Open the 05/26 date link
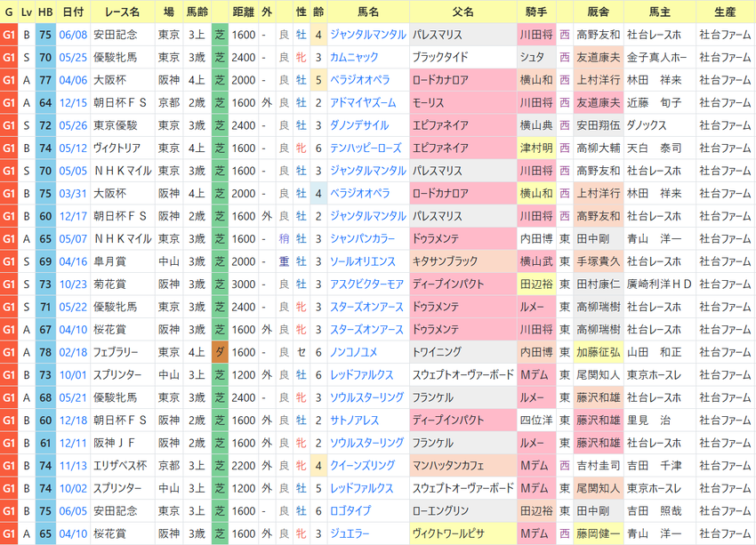 tap(73, 125)
